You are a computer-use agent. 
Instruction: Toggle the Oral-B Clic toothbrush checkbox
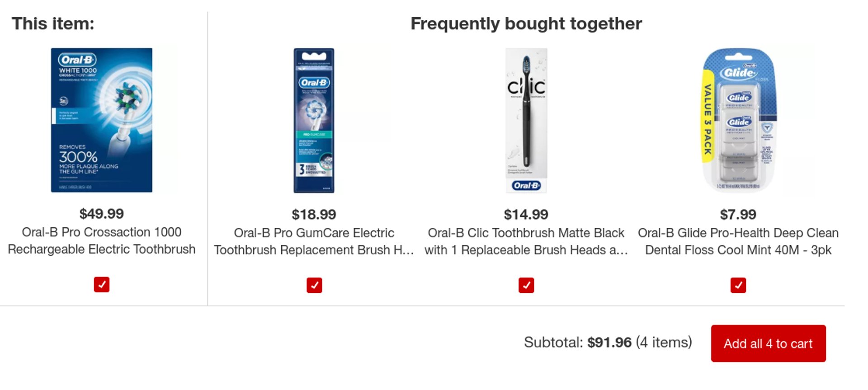point(526,286)
